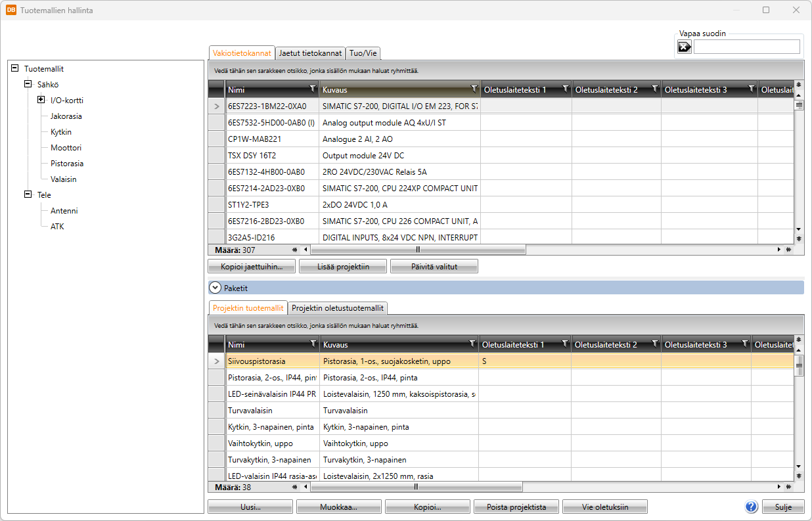Click the clear free filter icon
812x521 pixels.
[x=685, y=47]
